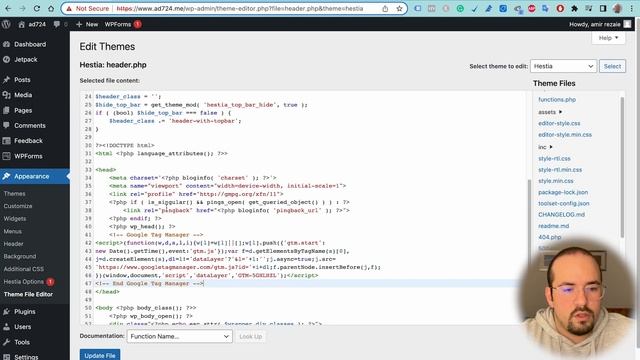Click the Theme Files list scrollbar
Image resolution: width=640 pixels, height=360 pixels.
[x=622, y=167]
